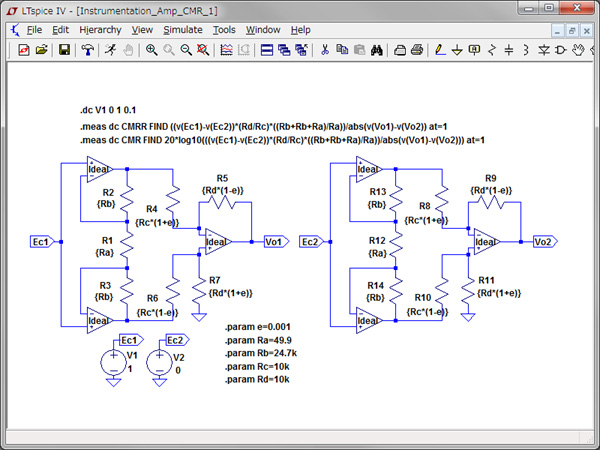
Task: Click the Open file folder icon
Action: 42,49
